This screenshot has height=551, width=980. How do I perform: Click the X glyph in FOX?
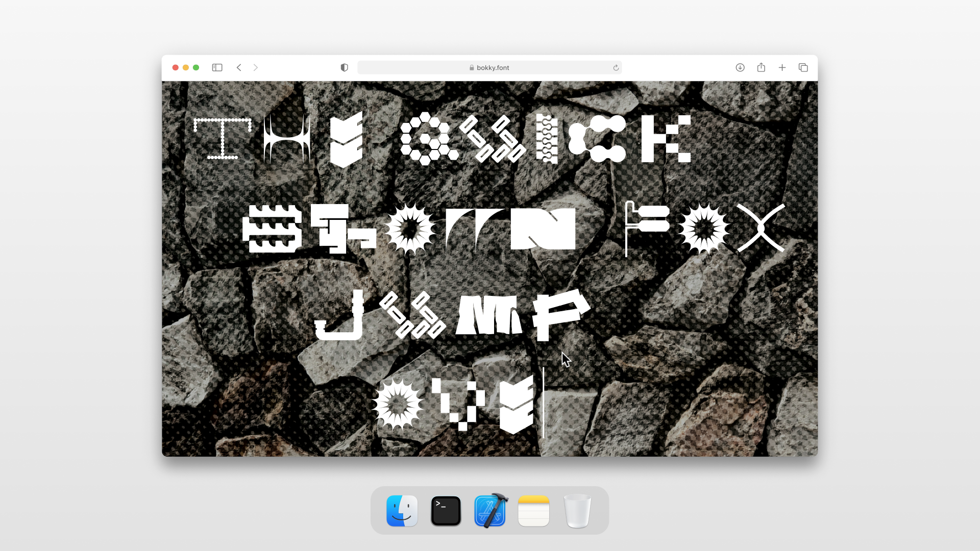[761, 228]
